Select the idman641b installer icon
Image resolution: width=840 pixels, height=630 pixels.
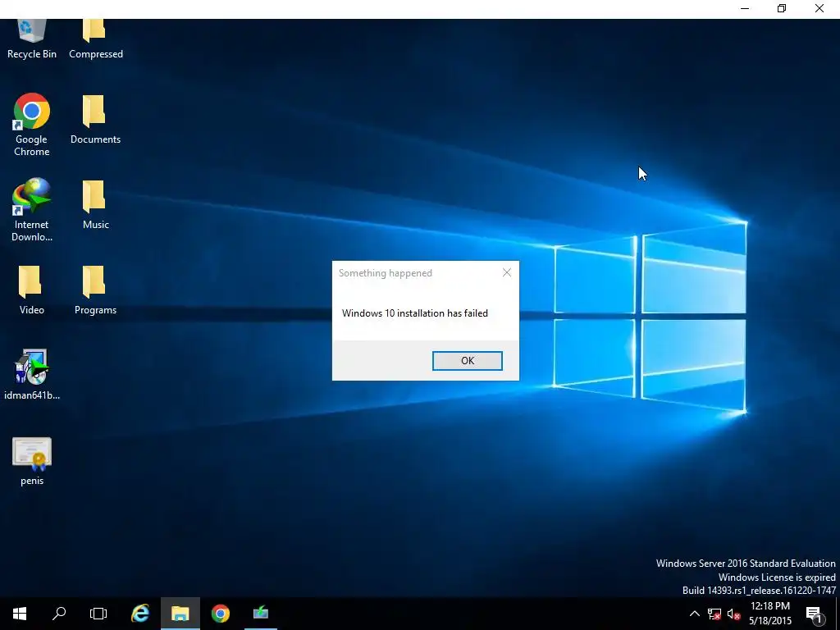[32, 374]
